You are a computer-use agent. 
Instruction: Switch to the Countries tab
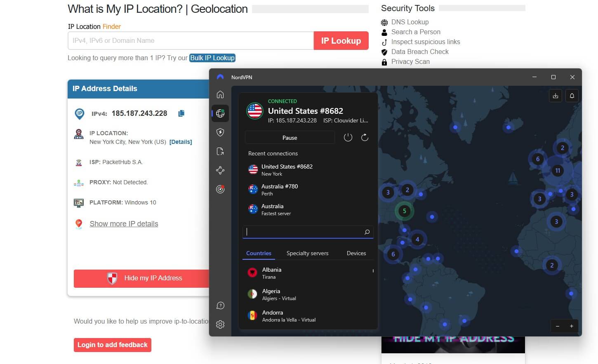pos(259,253)
